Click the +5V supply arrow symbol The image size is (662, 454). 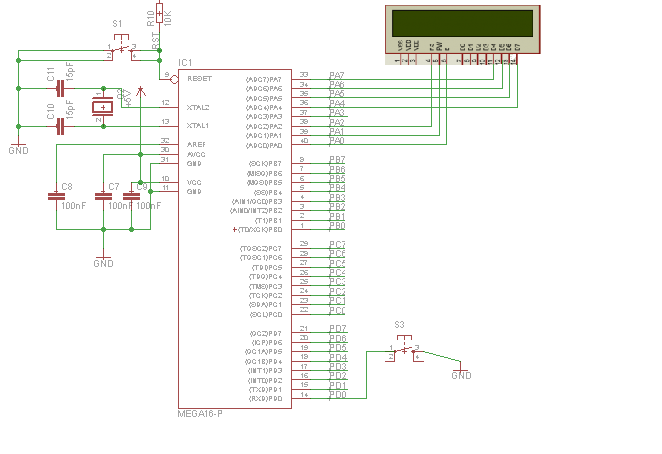pyautogui.click(x=141, y=92)
